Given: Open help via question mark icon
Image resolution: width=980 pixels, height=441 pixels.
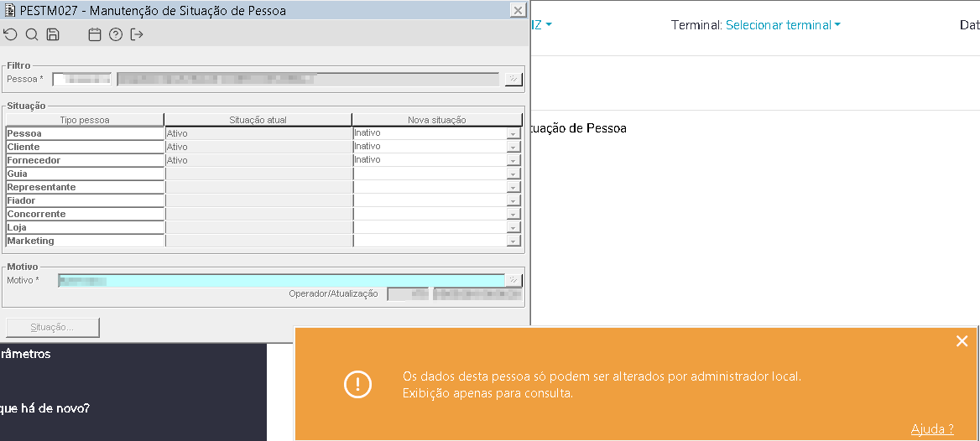Looking at the screenshot, I should pyautogui.click(x=116, y=35).
